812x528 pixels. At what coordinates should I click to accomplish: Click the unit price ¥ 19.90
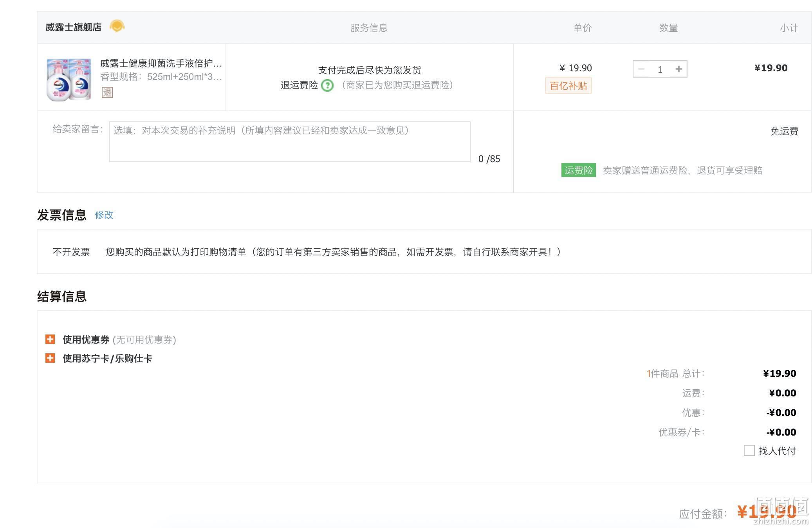coord(575,68)
